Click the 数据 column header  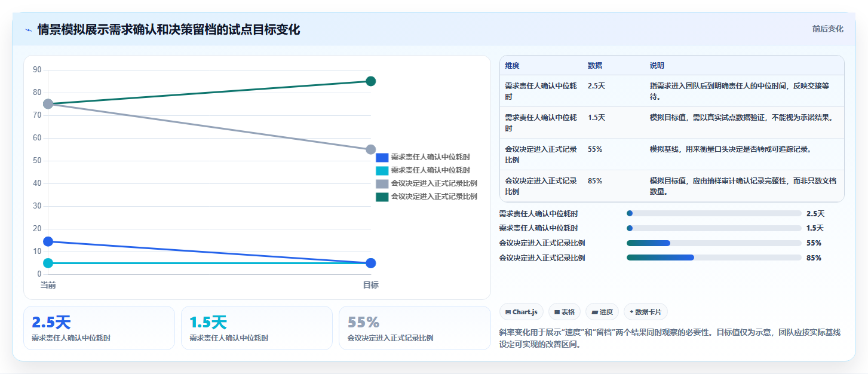click(x=595, y=66)
